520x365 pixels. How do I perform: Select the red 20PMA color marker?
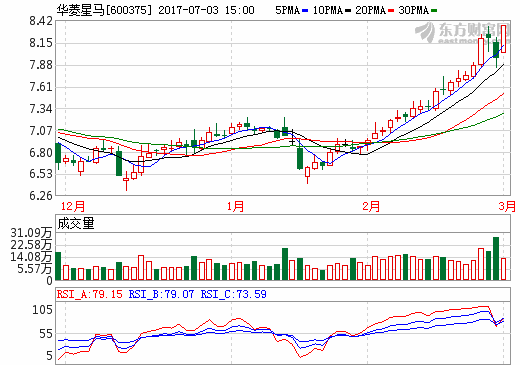click(391, 11)
